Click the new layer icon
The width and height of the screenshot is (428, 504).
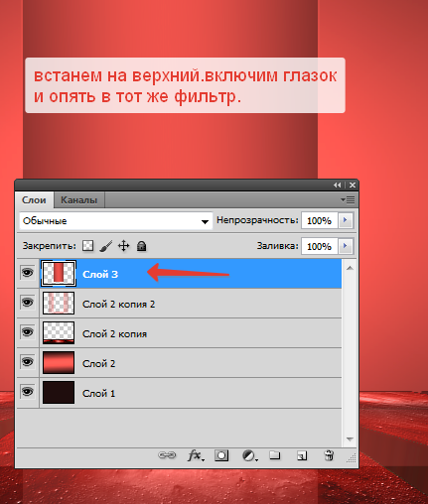pos(302,455)
